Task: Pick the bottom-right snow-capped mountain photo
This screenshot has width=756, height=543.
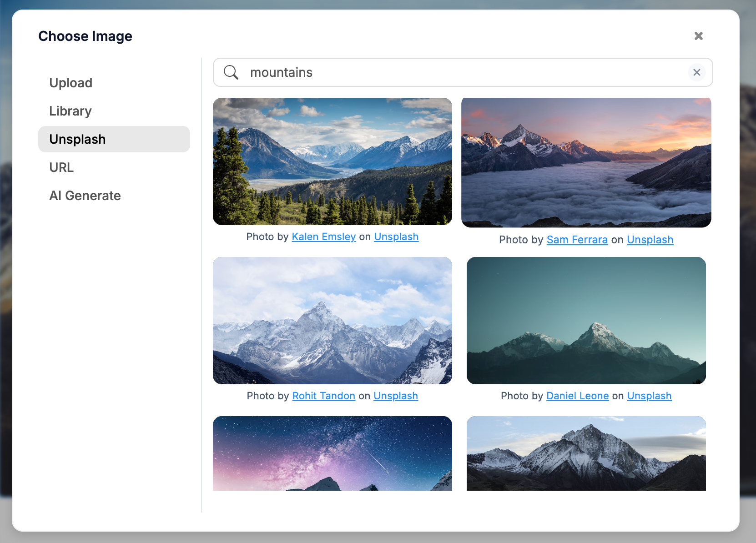Action: [586, 453]
